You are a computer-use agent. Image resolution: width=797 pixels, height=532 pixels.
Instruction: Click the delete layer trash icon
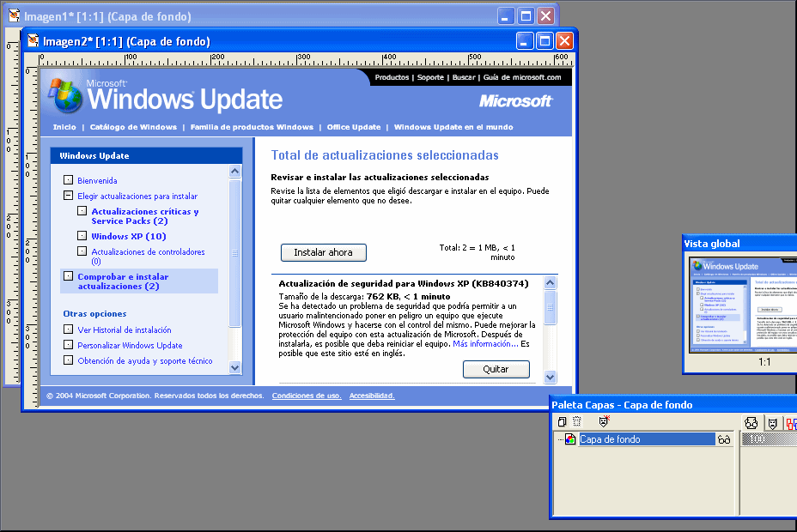pyautogui.click(x=576, y=421)
